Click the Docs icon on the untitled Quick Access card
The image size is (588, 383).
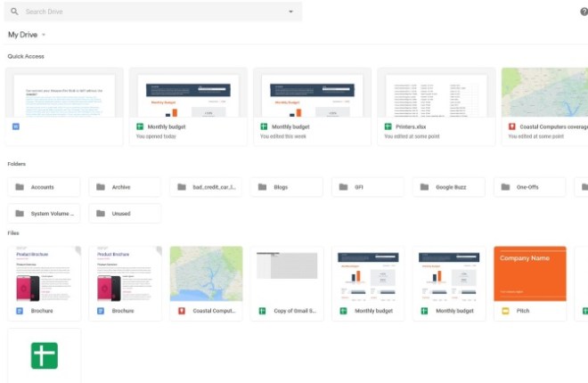pos(16,126)
